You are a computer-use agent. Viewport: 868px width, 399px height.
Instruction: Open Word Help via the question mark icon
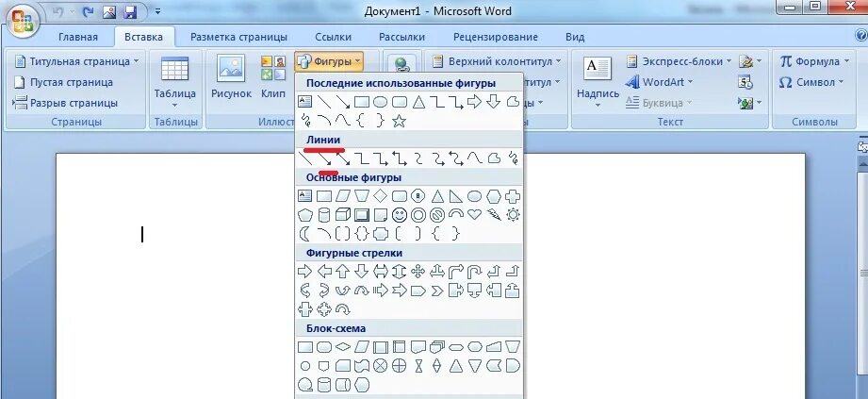[861, 36]
